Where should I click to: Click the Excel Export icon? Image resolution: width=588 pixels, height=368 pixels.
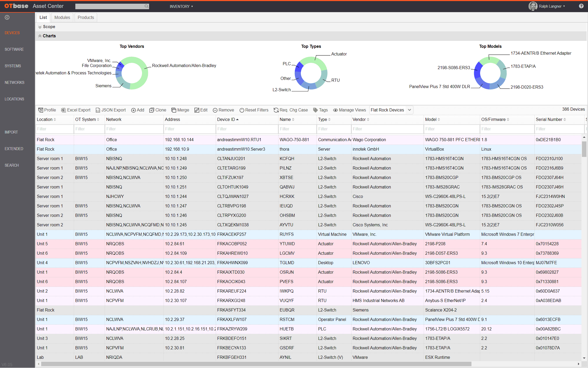(63, 110)
